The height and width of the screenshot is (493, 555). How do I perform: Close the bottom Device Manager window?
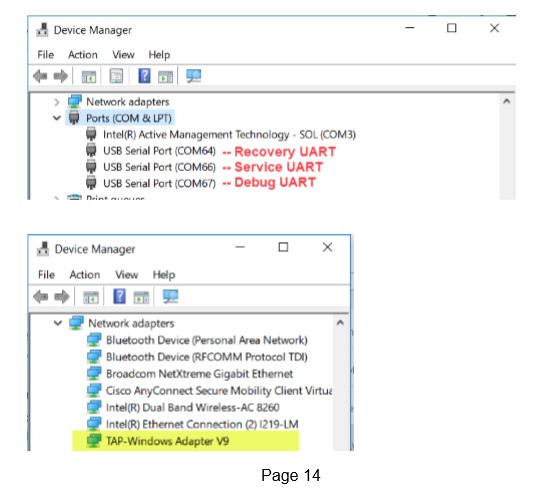point(327,247)
